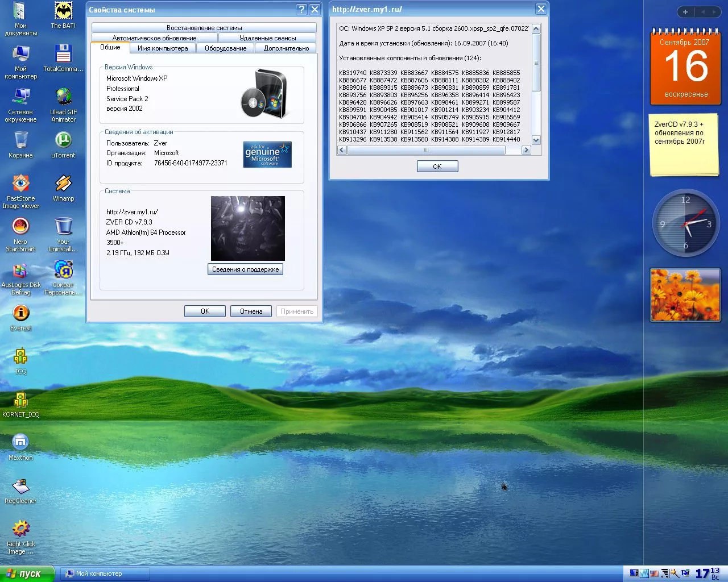This screenshot has width=728, height=582.
Task: Select the AusLogics Disk Defrag icon
Action: click(20, 278)
